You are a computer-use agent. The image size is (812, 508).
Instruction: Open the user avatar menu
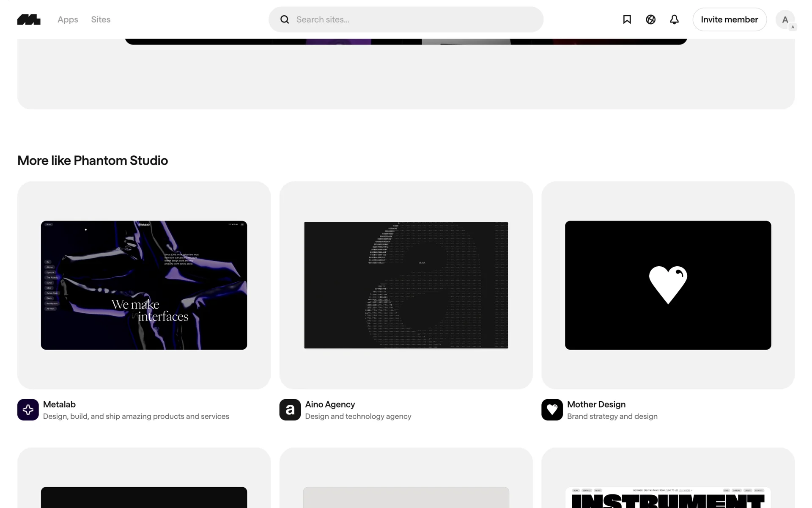[785, 19]
